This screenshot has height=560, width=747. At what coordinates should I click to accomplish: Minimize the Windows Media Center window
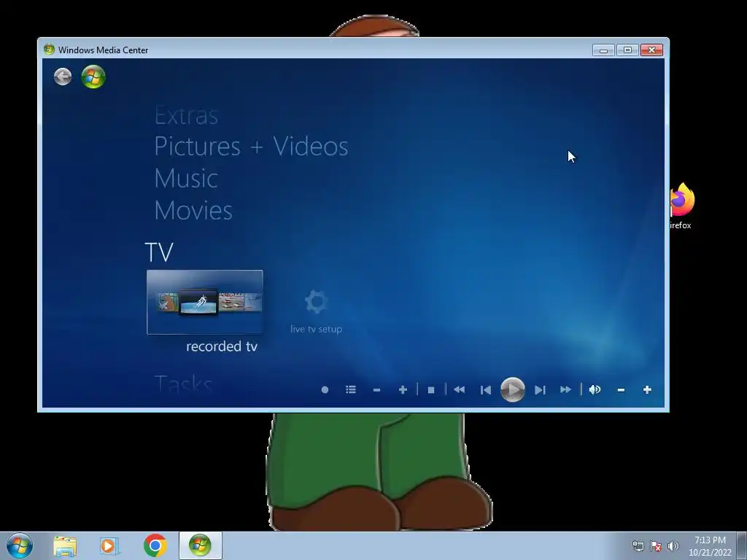(x=603, y=50)
